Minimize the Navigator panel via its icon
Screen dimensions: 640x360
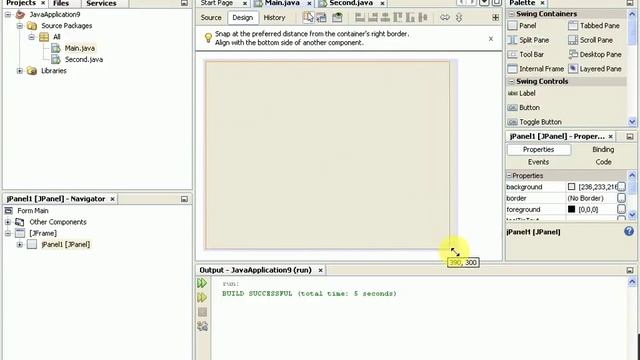click(184, 199)
